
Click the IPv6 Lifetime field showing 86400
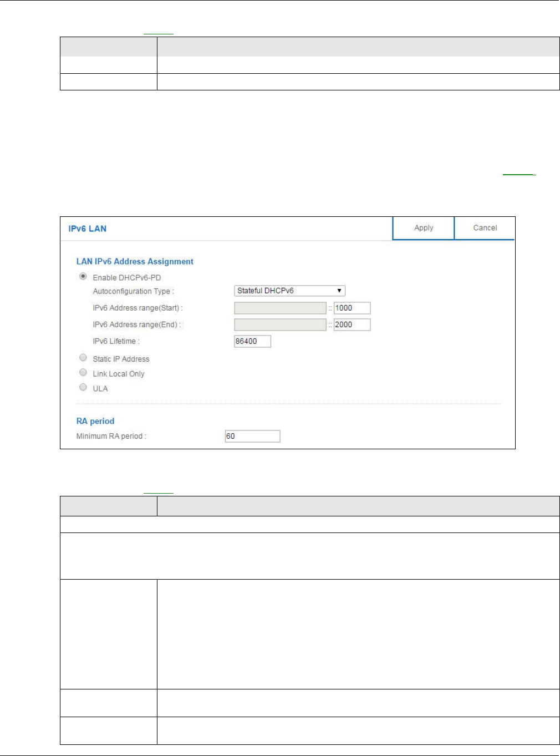point(252,341)
